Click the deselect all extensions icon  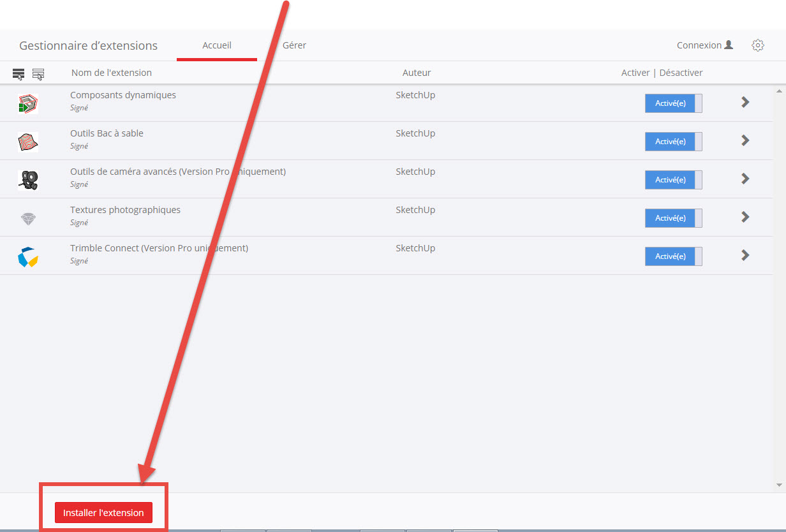[x=38, y=74]
